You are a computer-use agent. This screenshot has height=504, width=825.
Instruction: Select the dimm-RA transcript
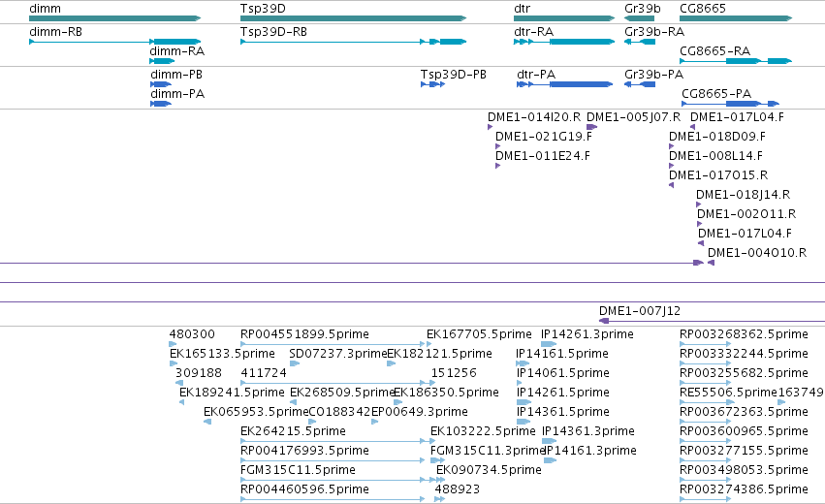point(162,61)
